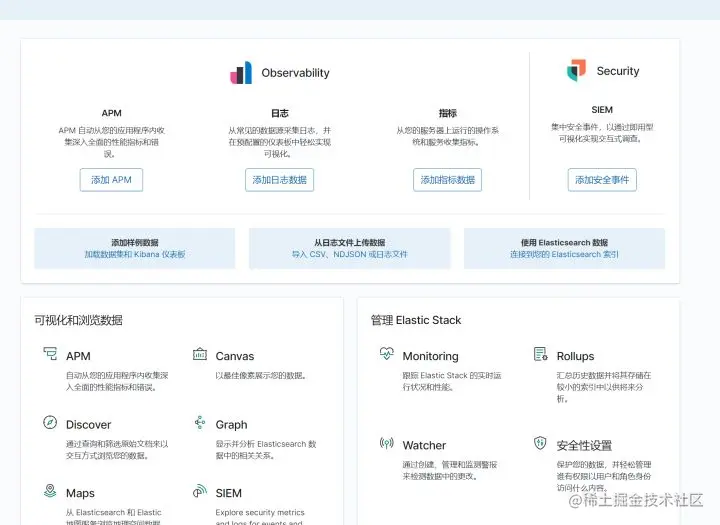Viewport: 720px width, 525px height.
Task: Open the Rollups title link
Action: [575, 356]
